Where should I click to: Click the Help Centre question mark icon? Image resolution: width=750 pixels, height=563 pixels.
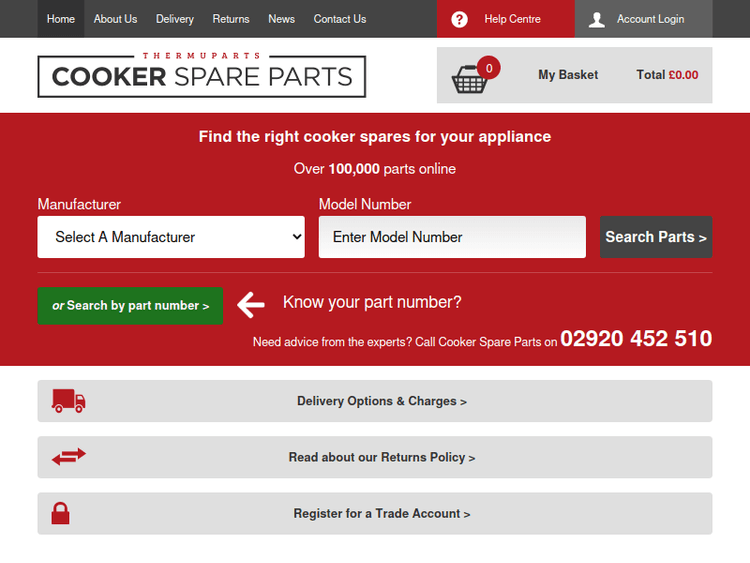coord(459,19)
